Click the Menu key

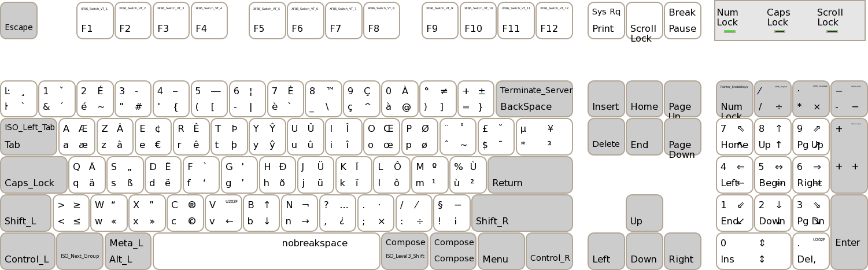tap(501, 251)
